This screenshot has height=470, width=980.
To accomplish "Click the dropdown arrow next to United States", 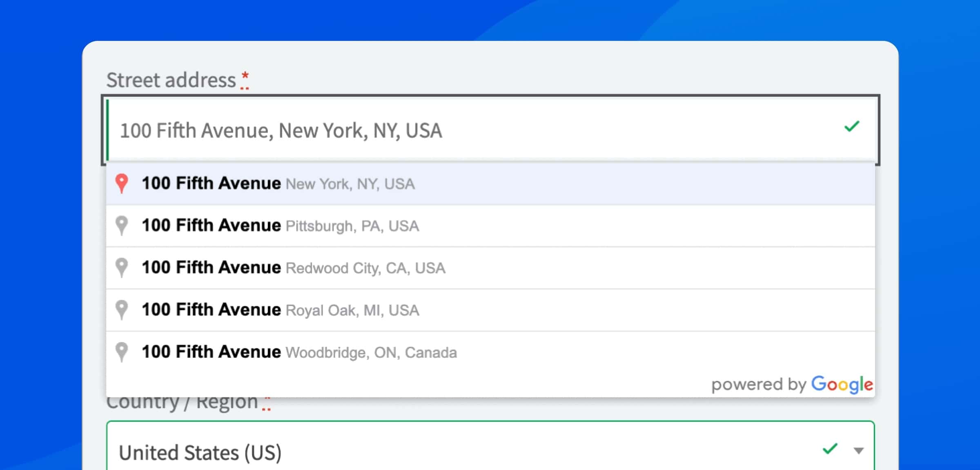I will (857, 450).
